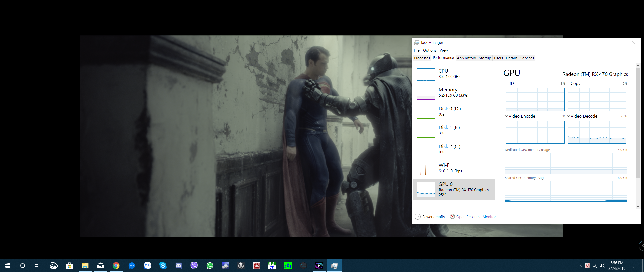Open Microsoft Store from taskbar
Viewport: 644px width, 272px height.
69,266
